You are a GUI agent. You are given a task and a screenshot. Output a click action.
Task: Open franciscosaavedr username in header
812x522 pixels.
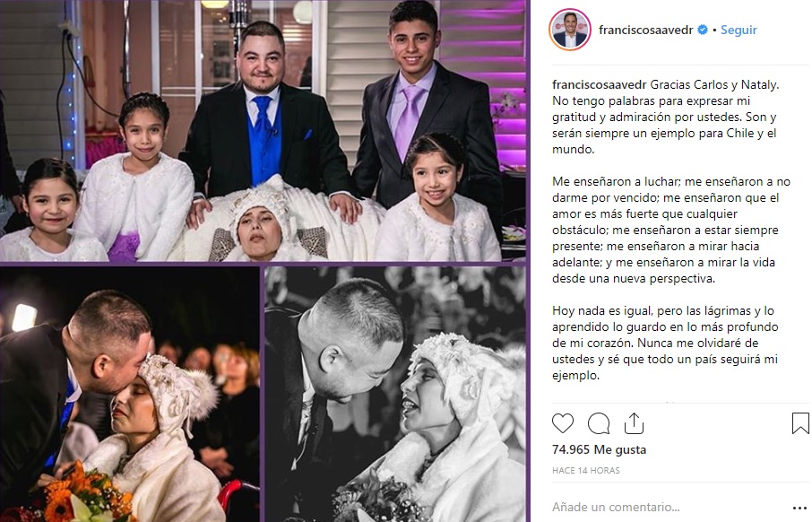(646, 30)
